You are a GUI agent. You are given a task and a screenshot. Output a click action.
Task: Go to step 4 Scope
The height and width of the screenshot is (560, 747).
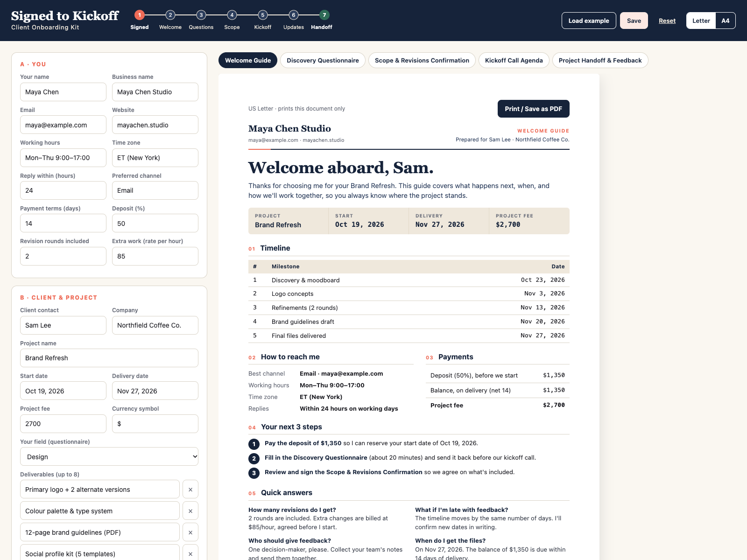point(232,20)
